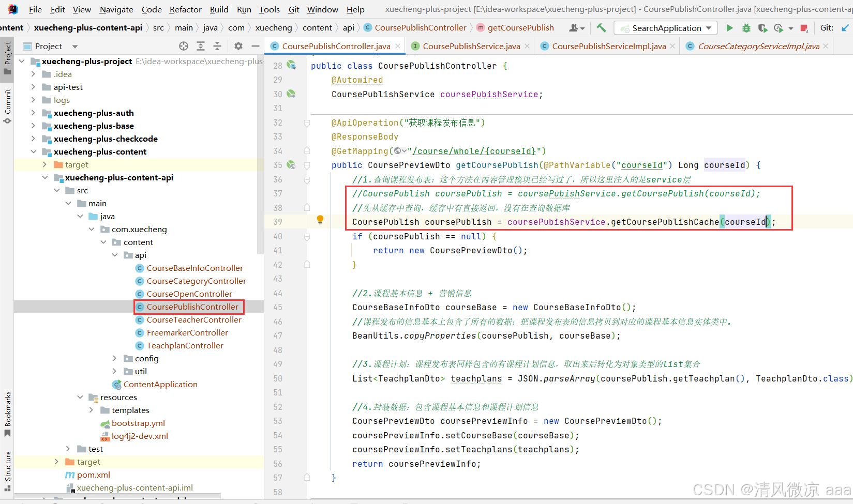The width and height of the screenshot is (853, 504).
Task: Expand the test folder
Action: 68,449
